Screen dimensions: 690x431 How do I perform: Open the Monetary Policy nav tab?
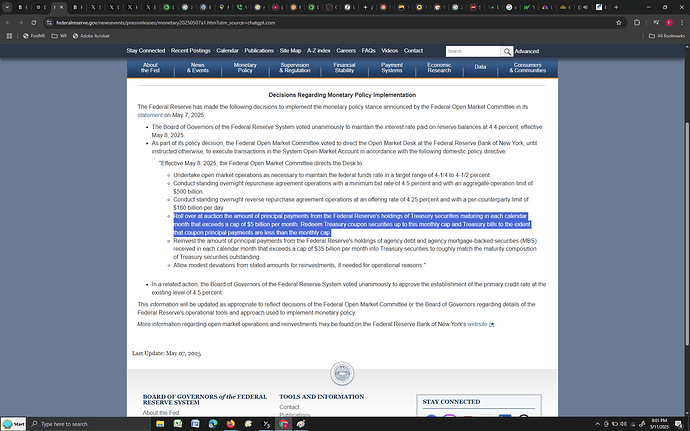click(245, 68)
